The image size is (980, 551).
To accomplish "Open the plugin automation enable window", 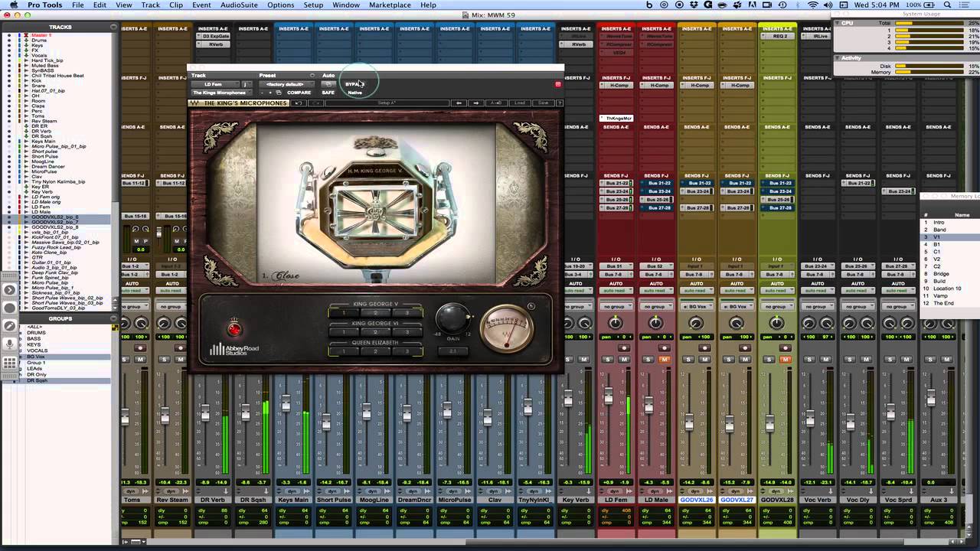I will (x=328, y=84).
